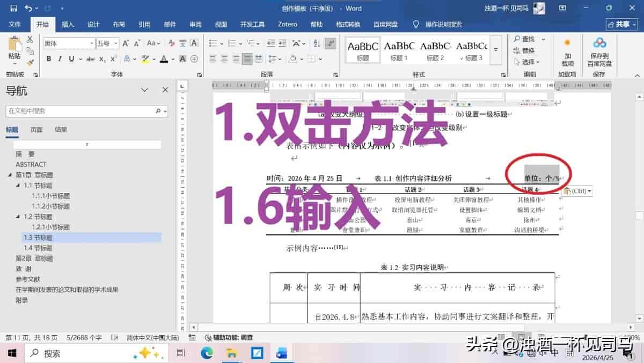Open the navigation pane options chevron

coord(144,90)
